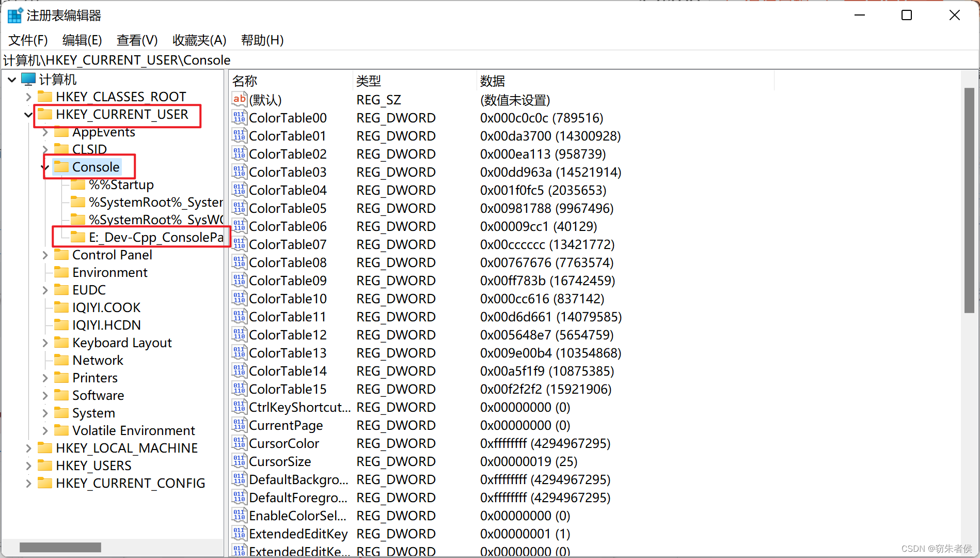Viewport: 980px width, 558px height.
Task: Click the DWORD icon beside ColorTable15
Action: click(239, 389)
